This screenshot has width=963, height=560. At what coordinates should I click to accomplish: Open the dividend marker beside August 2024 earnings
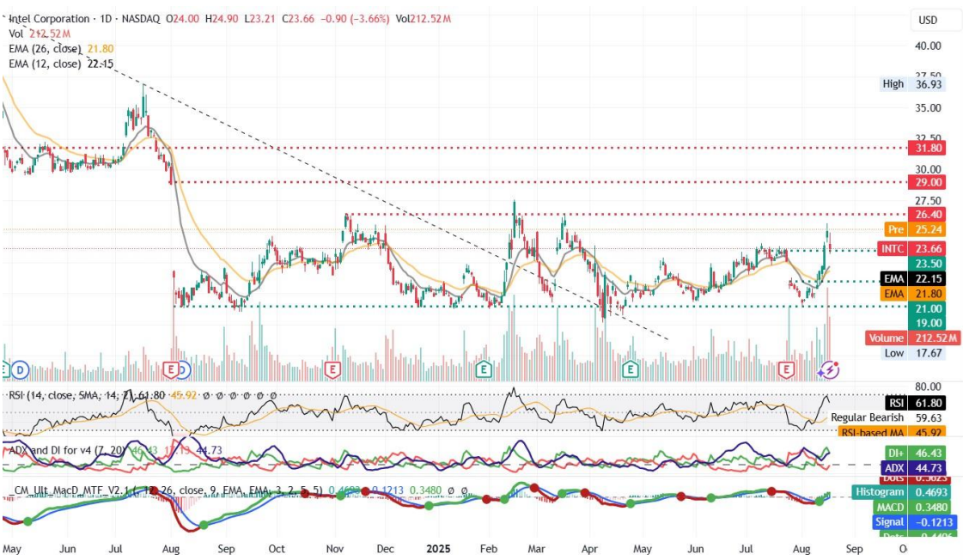(x=184, y=369)
